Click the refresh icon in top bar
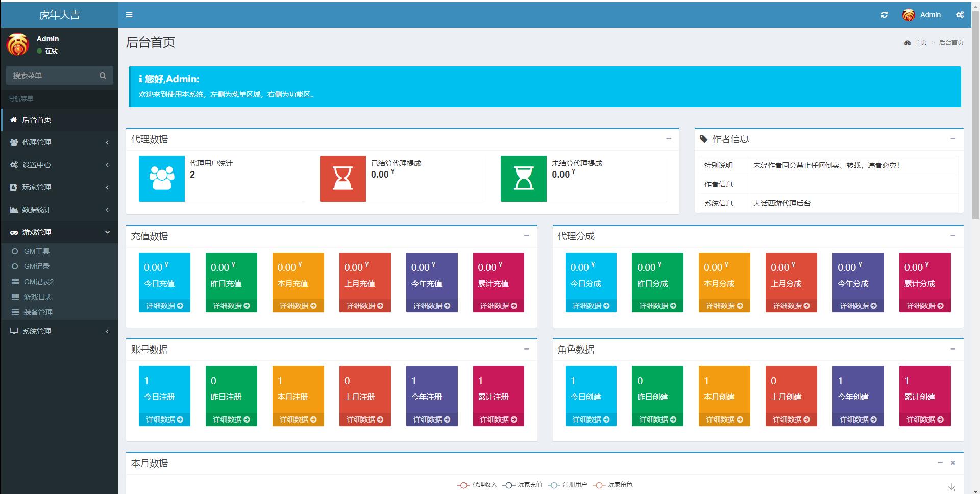980x494 pixels. pos(884,15)
